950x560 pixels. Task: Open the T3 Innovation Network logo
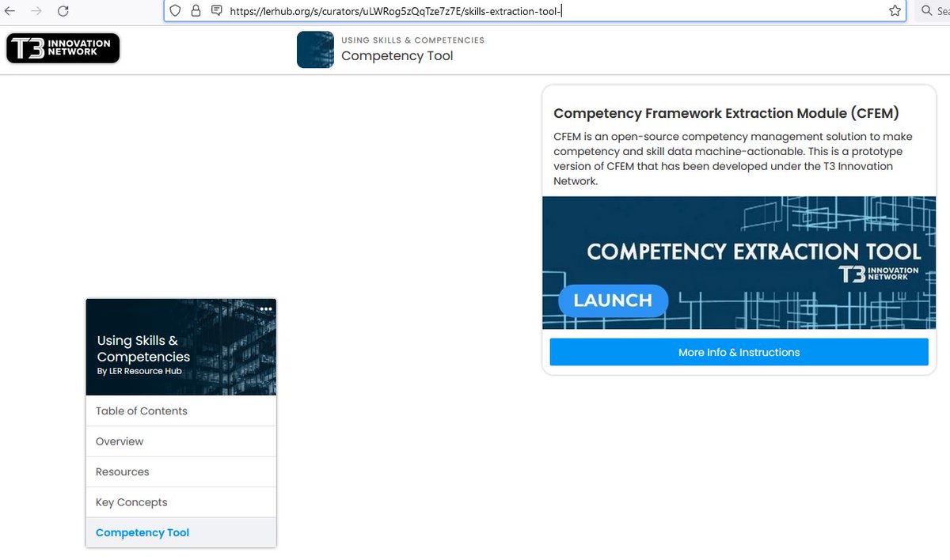63,48
